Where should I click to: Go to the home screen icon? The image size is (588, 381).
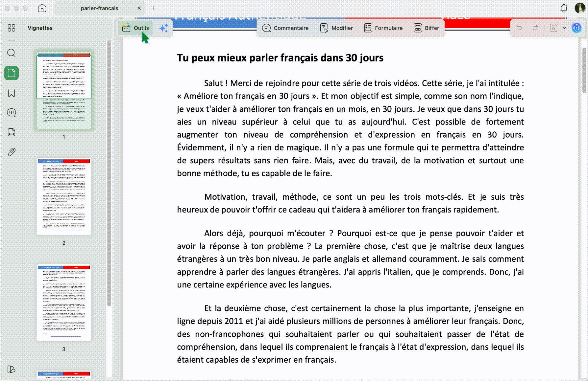(x=42, y=8)
